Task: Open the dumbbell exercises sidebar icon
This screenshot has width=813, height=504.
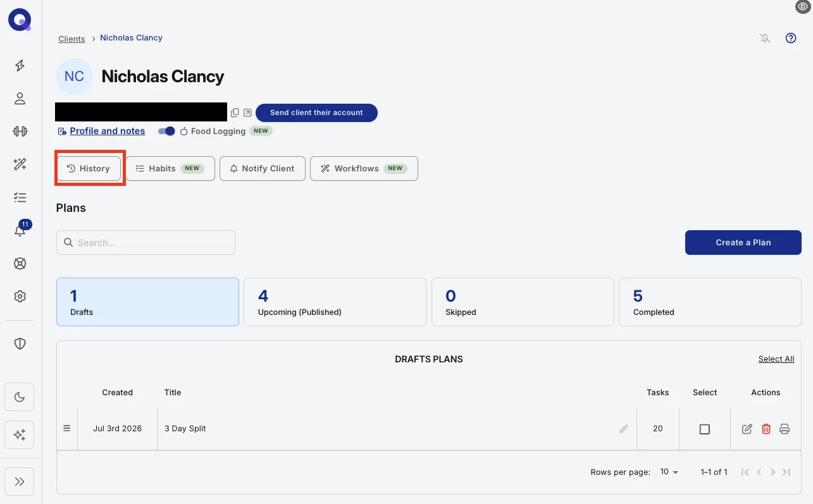Action: click(20, 131)
